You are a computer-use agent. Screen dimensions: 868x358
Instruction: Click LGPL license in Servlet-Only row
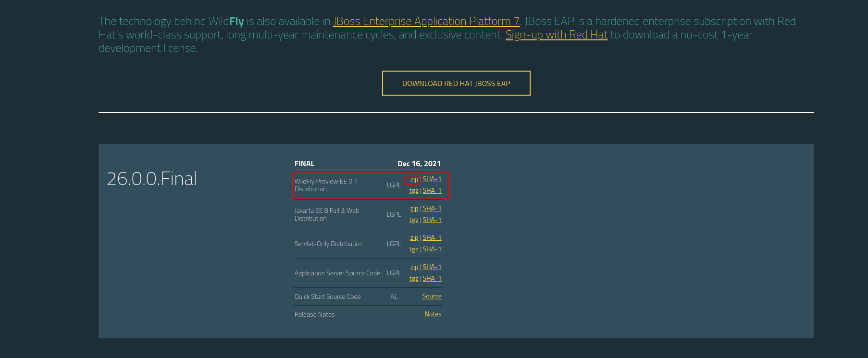point(394,244)
